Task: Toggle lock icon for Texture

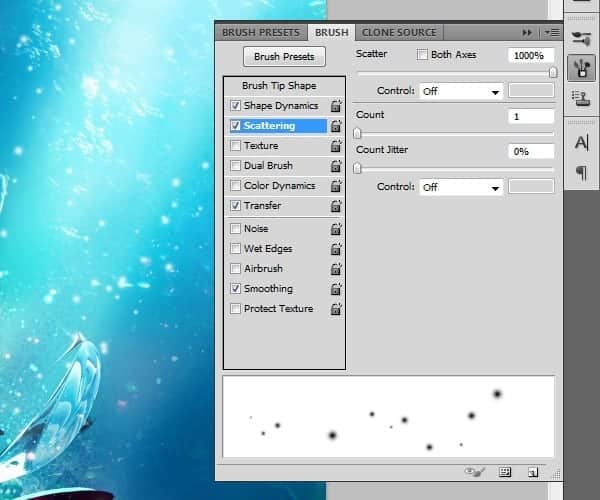Action: (x=336, y=146)
